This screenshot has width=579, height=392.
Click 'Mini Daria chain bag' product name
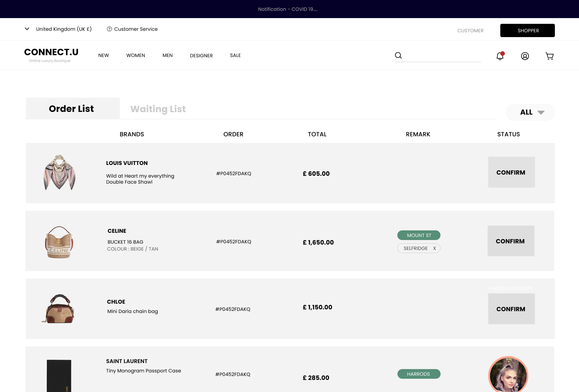tap(133, 311)
